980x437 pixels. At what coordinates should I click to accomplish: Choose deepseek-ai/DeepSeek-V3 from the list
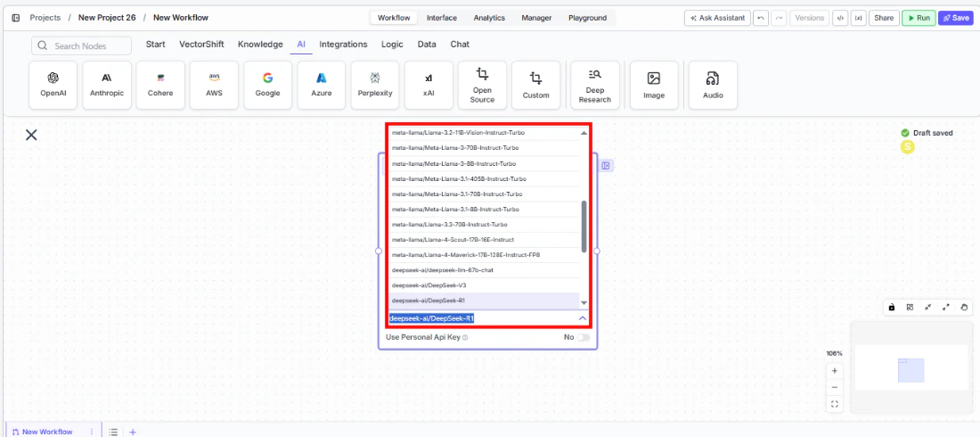point(484,285)
